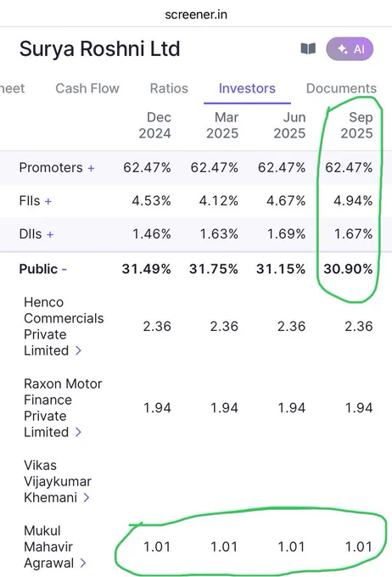Viewport: 392px width, 577px height.
Task: Open Mukul Mahavir Agrawal chevron arrow
Action: tap(83, 563)
